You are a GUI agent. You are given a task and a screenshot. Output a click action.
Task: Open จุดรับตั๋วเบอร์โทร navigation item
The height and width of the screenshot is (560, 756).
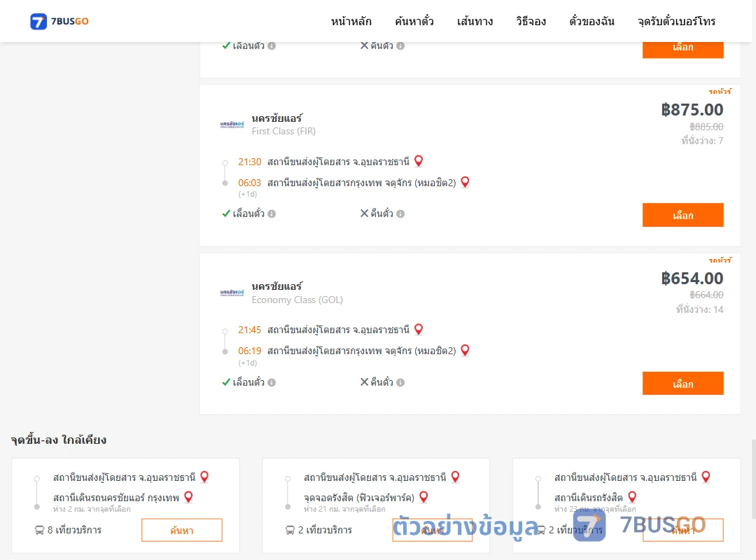click(676, 21)
